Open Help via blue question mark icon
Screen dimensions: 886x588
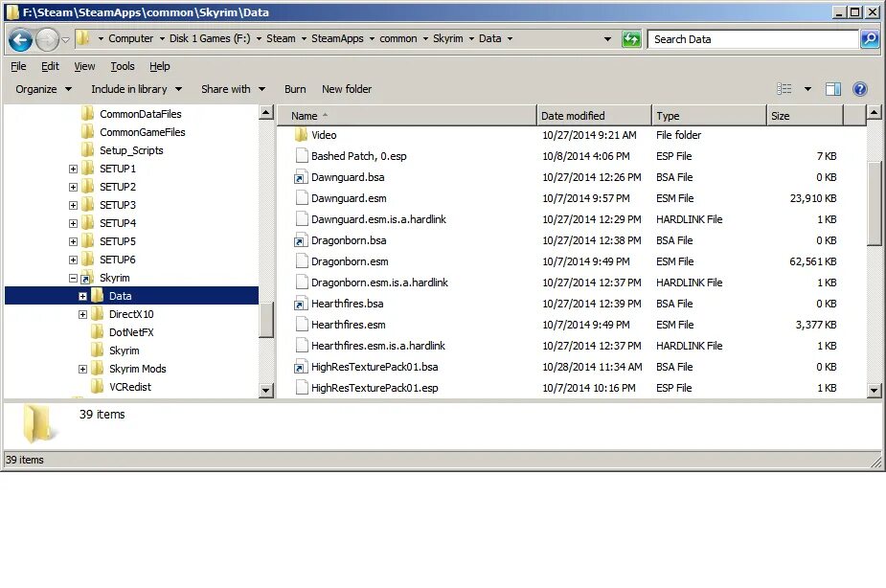tap(860, 89)
